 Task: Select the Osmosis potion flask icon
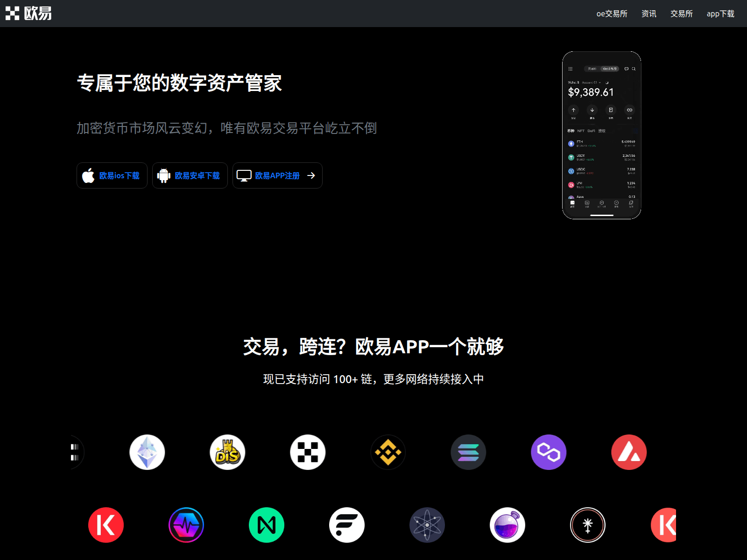pyautogui.click(x=507, y=525)
